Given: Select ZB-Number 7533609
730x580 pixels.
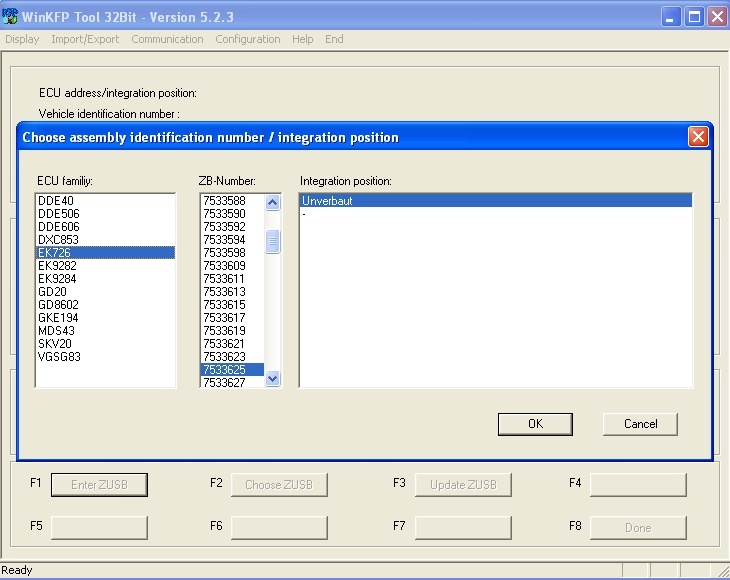Looking at the screenshot, I should 232,266.
